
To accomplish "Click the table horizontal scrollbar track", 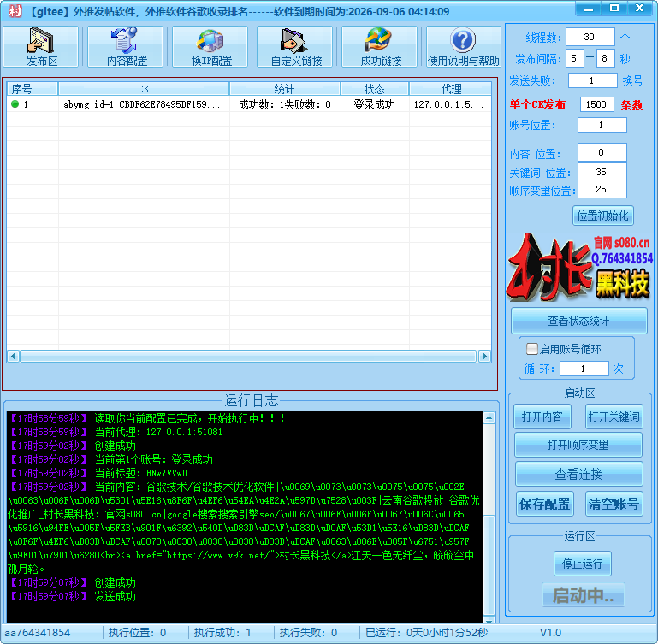I will point(248,356).
